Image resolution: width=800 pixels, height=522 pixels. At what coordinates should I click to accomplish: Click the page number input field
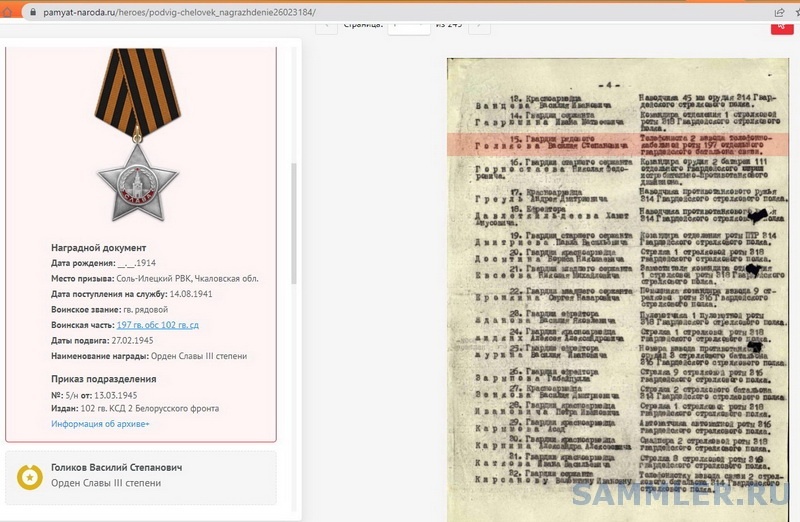tap(409, 27)
